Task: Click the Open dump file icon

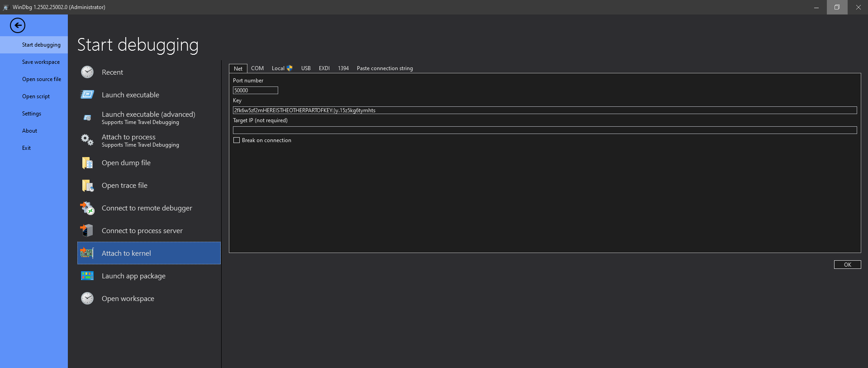Action: click(x=87, y=162)
